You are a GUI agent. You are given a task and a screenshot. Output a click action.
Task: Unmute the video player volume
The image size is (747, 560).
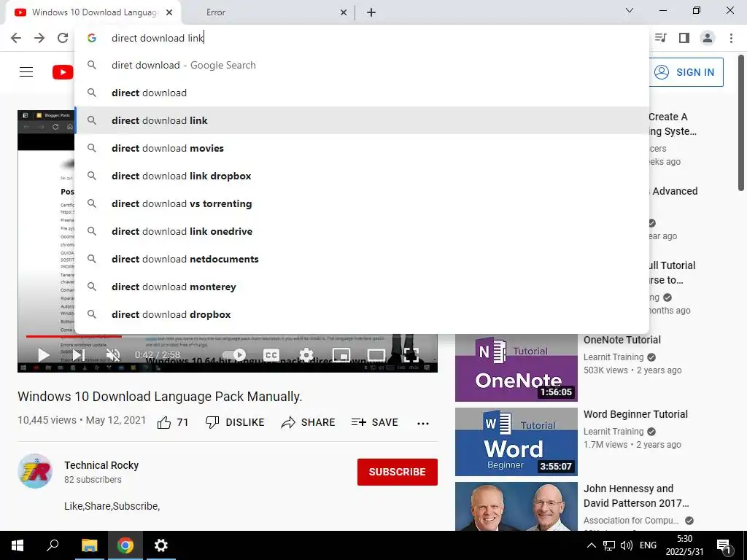113,355
